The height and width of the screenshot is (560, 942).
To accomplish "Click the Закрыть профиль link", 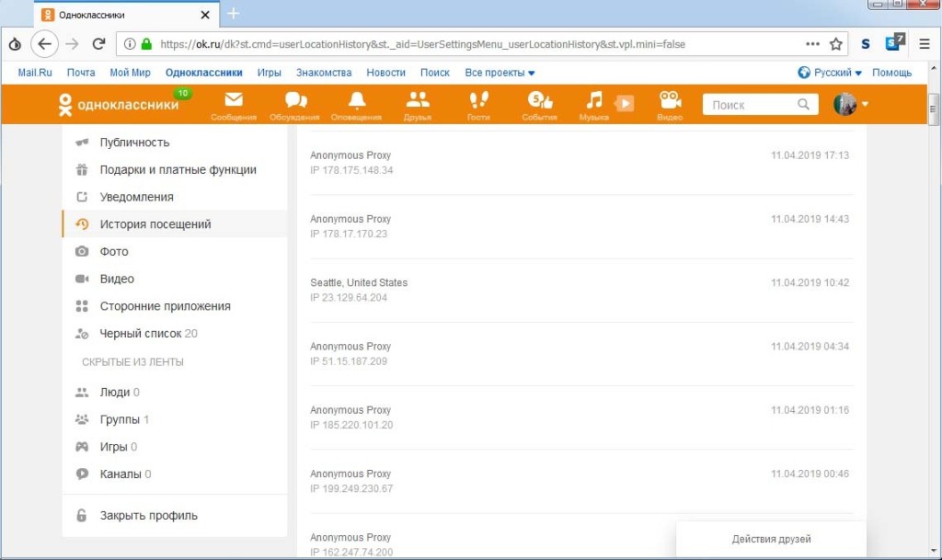I will (148, 516).
